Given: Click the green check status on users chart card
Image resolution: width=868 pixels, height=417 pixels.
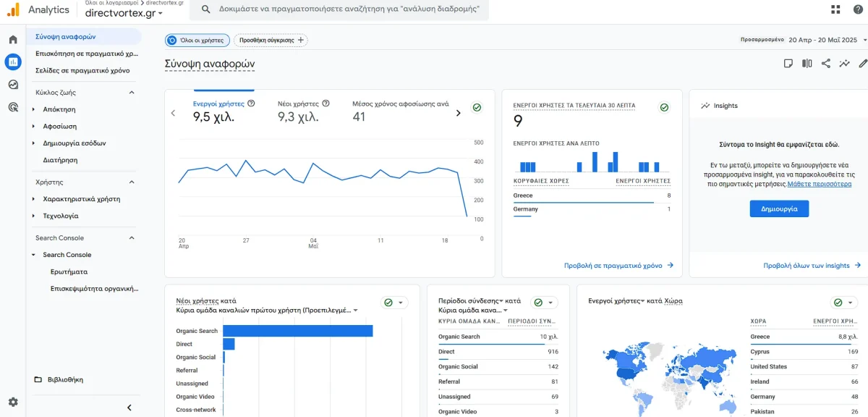Looking at the screenshot, I should pos(477,107).
